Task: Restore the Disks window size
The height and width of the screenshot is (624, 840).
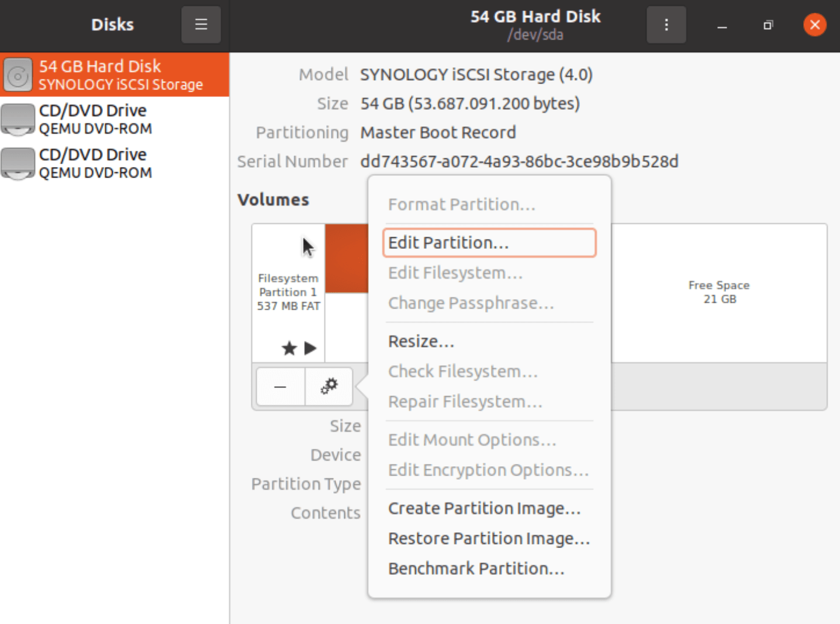Action: 768,25
